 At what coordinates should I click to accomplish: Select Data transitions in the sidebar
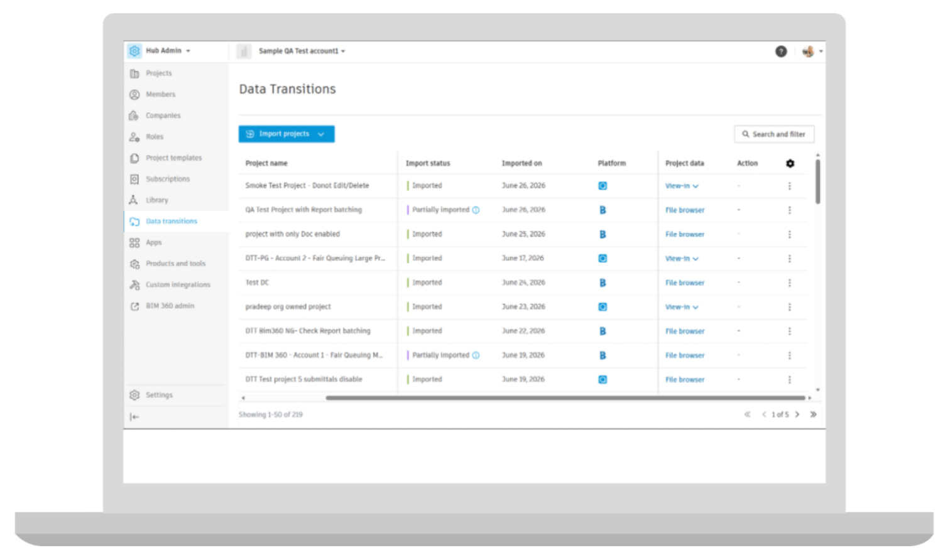point(176,222)
